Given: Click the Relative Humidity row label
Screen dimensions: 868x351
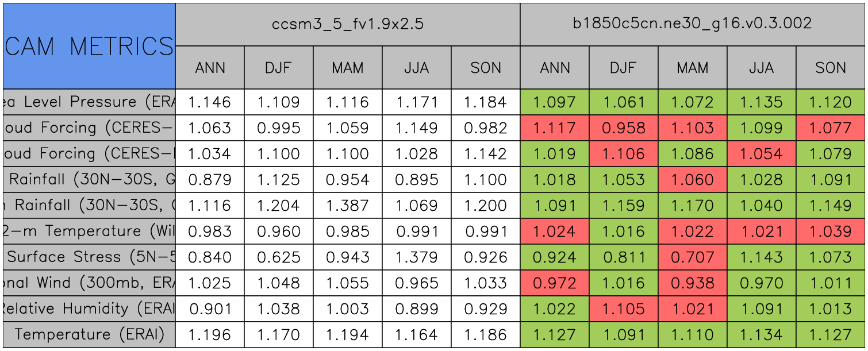Looking at the screenshot, I should coord(89,309).
